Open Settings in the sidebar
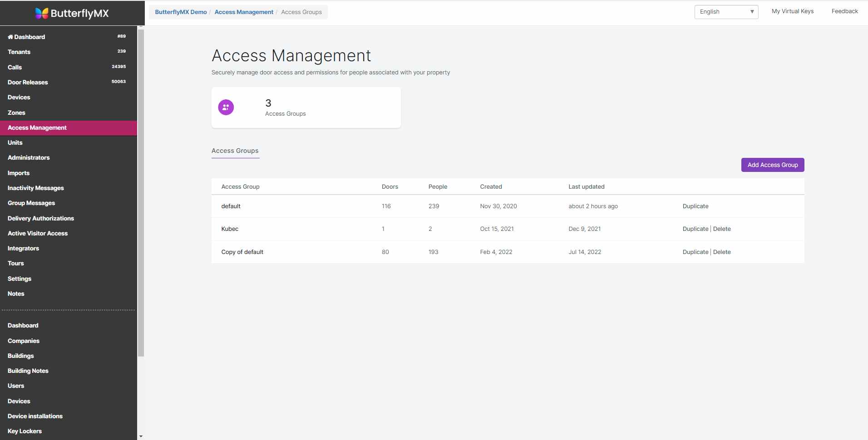The width and height of the screenshot is (868, 440). 19,279
